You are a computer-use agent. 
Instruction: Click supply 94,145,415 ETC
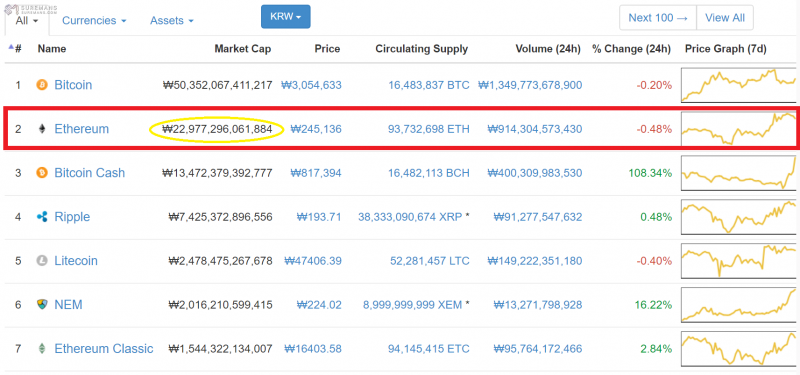click(x=429, y=349)
